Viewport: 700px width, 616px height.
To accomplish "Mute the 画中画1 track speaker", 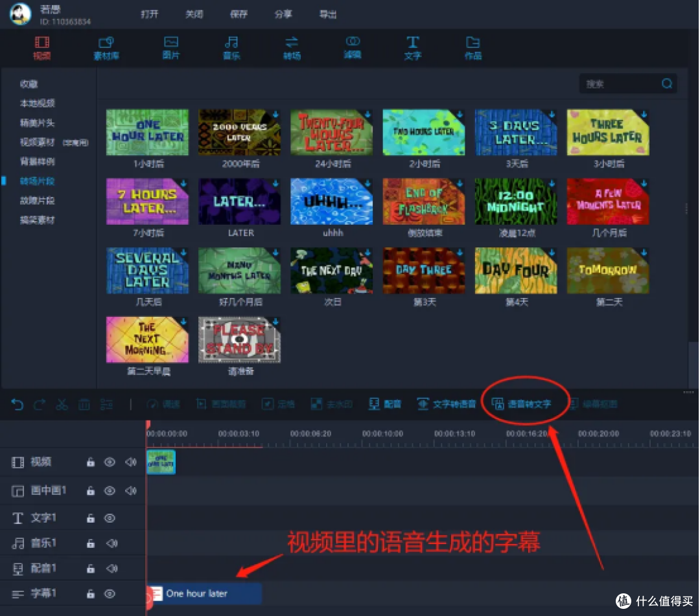I will [130, 490].
